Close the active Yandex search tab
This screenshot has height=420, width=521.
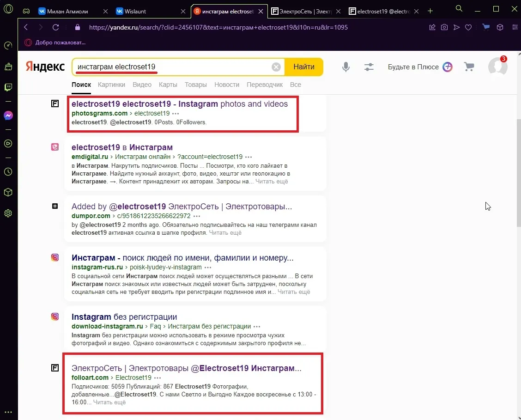[261, 11]
